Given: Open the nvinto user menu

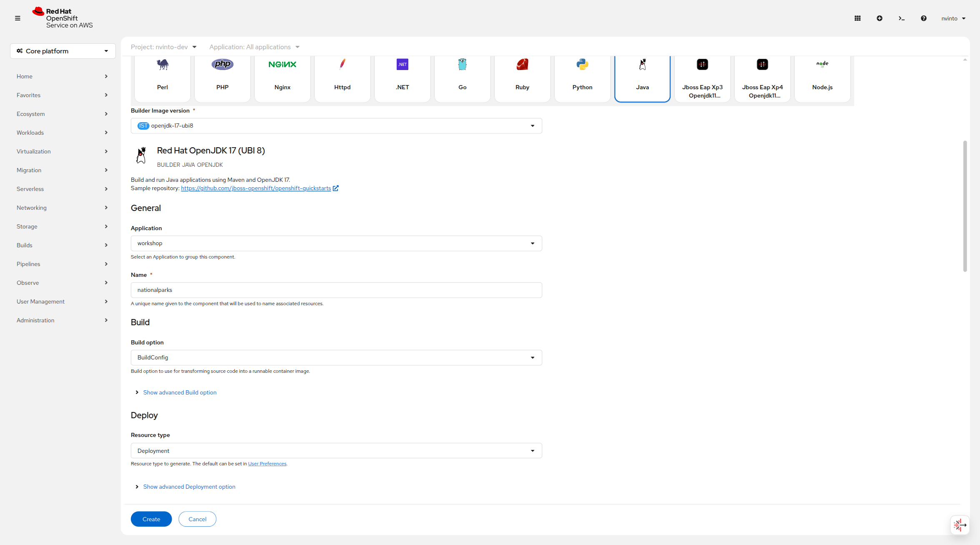Looking at the screenshot, I should pos(953,18).
